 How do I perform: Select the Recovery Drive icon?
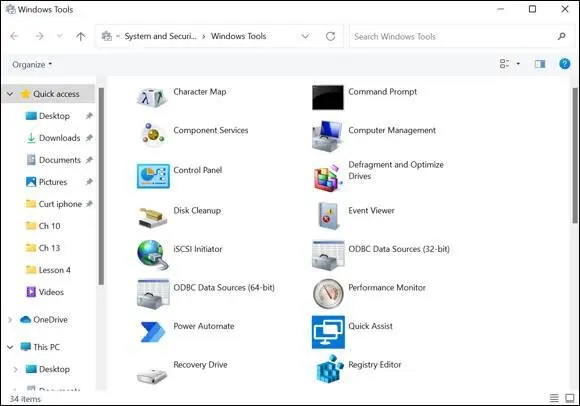[152, 376]
